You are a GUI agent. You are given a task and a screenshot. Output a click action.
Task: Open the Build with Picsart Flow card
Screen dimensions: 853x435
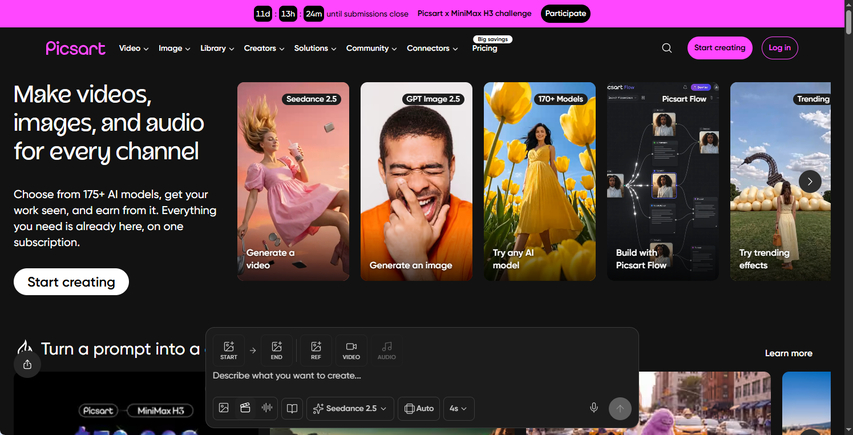[663, 182]
